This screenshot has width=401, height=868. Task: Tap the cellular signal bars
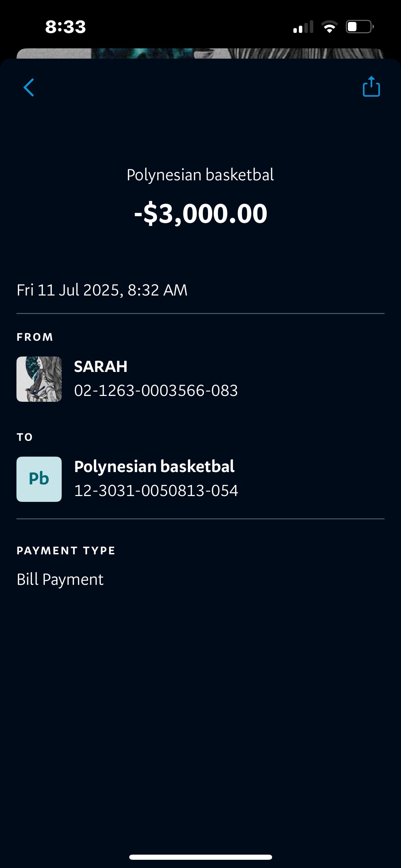303,27
